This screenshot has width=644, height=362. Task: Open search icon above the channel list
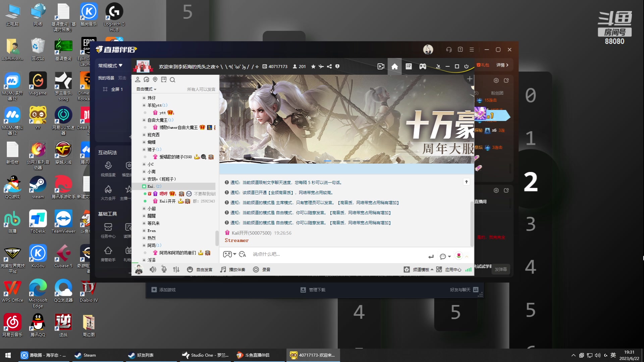click(172, 80)
